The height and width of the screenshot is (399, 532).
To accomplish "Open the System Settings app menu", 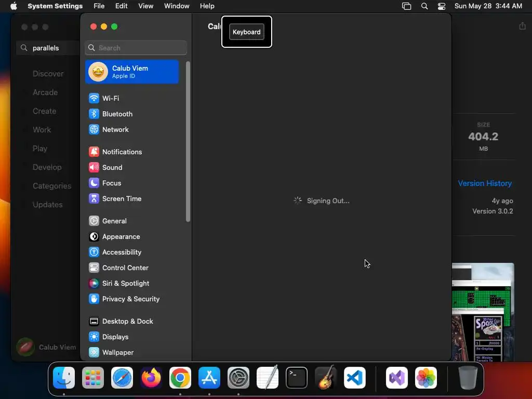I will click(55, 6).
